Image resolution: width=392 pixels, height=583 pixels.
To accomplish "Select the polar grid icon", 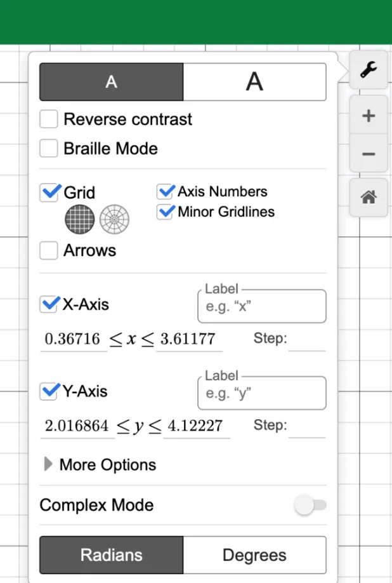I will pyautogui.click(x=116, y=219).
